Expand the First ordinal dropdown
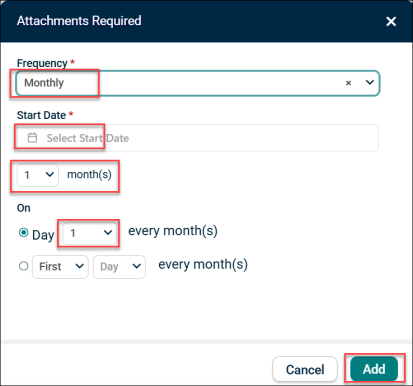 click(x=60, y=267)
